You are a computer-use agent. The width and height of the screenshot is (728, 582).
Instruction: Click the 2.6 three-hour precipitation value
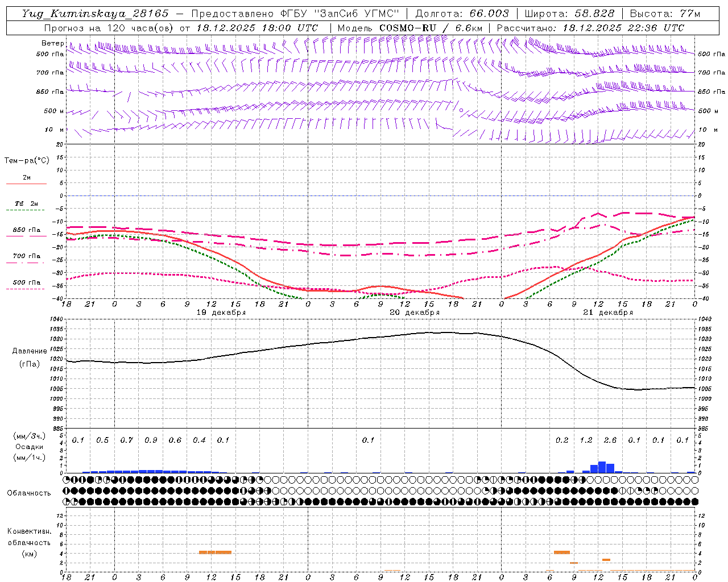point(610,440)
